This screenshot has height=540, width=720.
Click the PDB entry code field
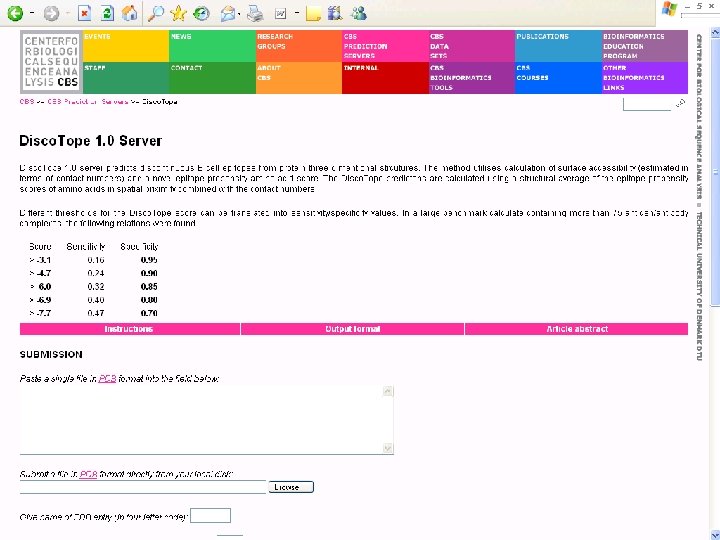(210, 516)
